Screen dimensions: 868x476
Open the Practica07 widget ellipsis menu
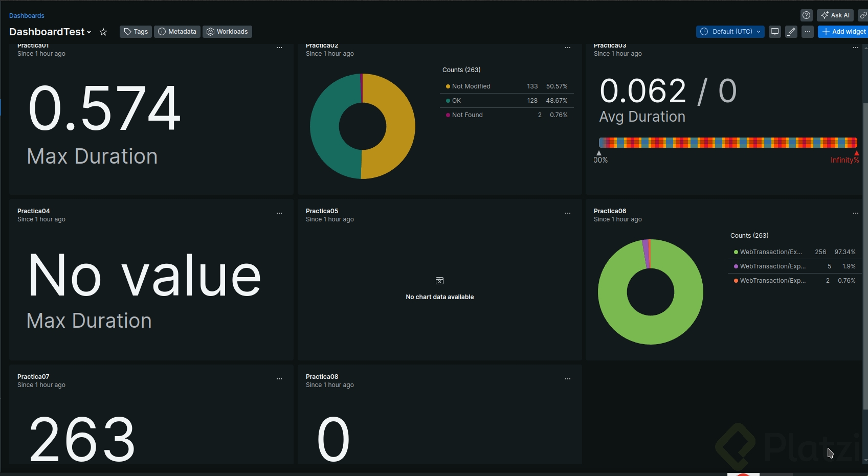(x=279, y=379)
